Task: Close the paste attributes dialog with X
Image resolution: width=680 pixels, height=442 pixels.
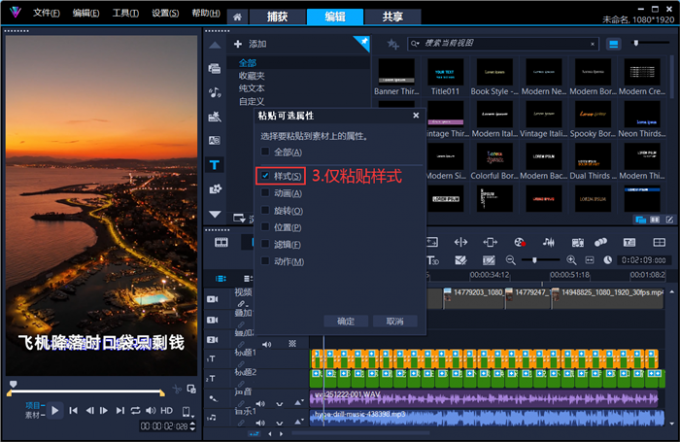Action: point(418,117)
